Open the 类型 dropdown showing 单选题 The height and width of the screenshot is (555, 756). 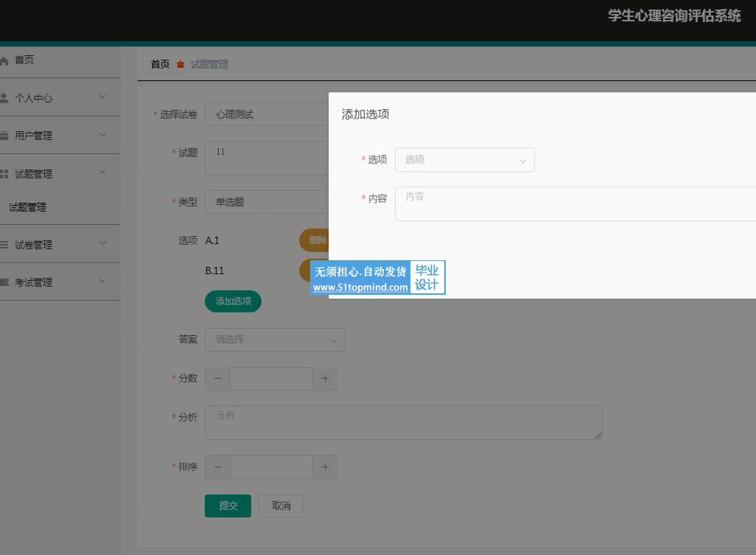267,201
